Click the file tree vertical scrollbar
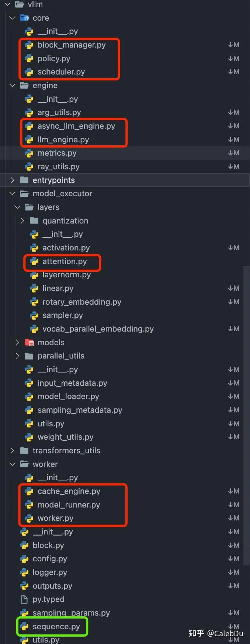250x644 pixels. (x=246, y=406)
